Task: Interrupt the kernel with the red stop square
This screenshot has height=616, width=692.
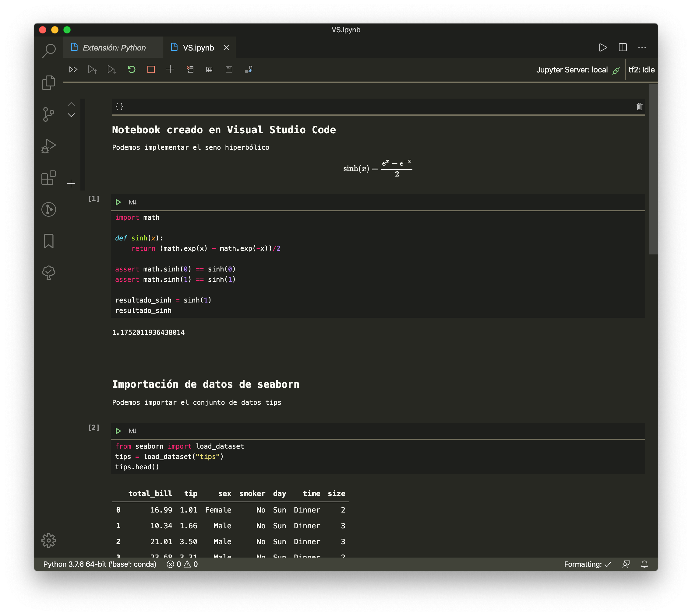Action: point(151,69)
